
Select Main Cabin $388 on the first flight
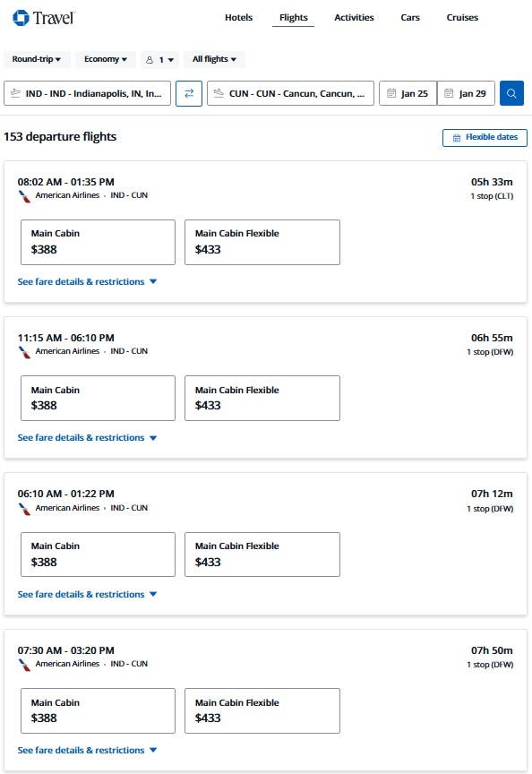pos(98,242)
